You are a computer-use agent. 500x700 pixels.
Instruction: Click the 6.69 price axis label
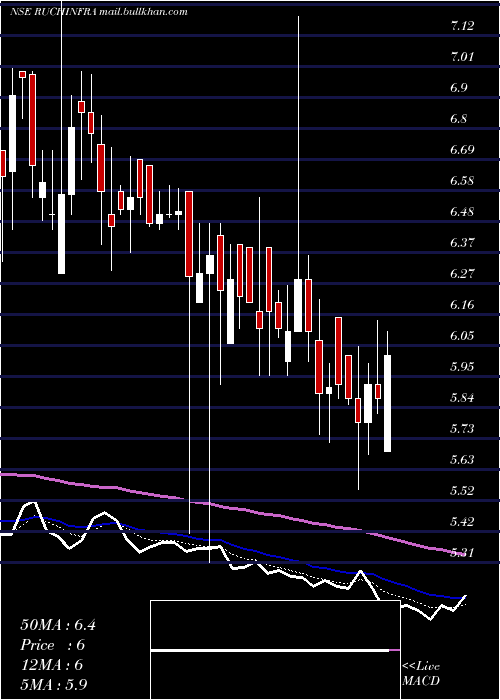(x=462, y=150)
